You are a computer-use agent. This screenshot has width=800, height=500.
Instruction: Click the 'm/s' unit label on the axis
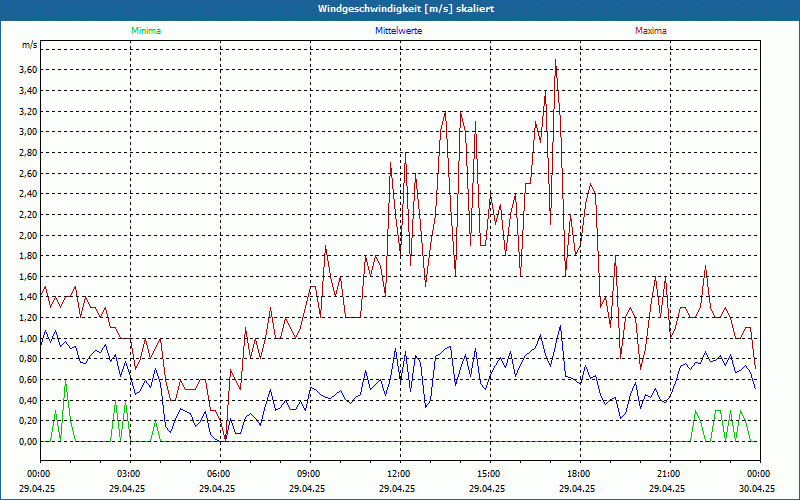30,45
